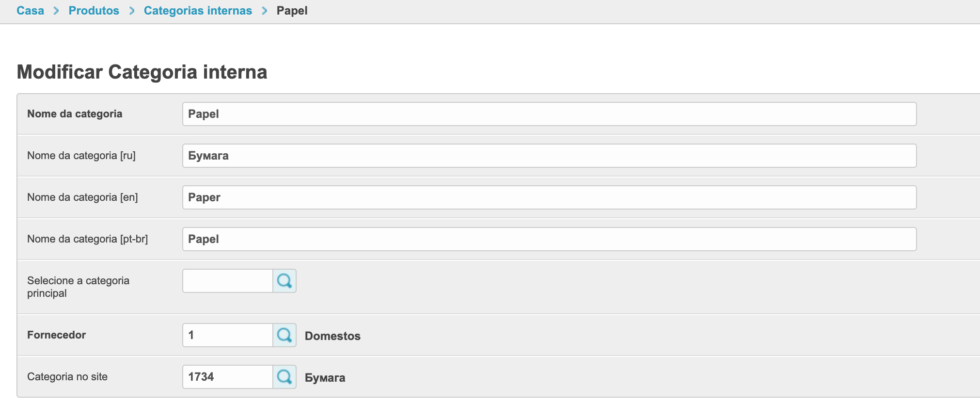
Task: Open the Produtos breadcrumb link
Action: click(x=94, y=11)
